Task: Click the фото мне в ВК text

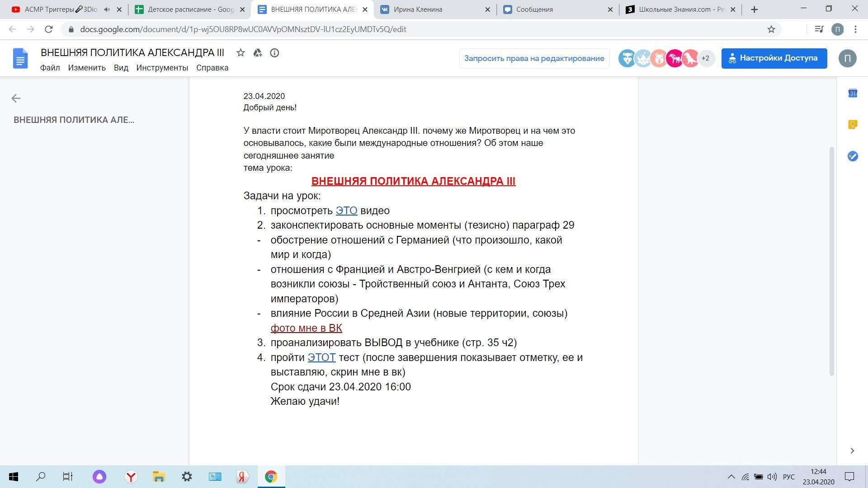Action: (x=306, y=328)
